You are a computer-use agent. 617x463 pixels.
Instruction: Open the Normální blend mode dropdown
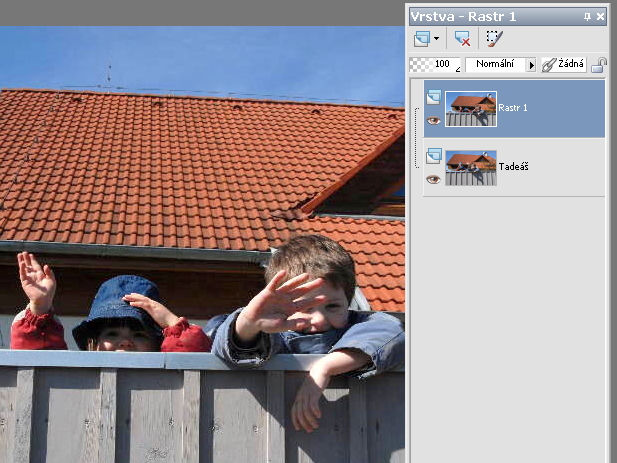pos(495,64)
